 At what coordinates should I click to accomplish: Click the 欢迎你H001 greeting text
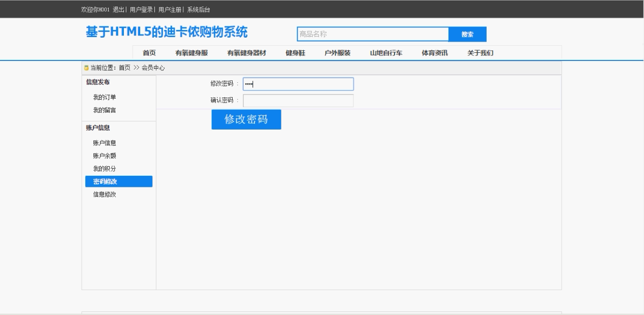coord(95,10)
